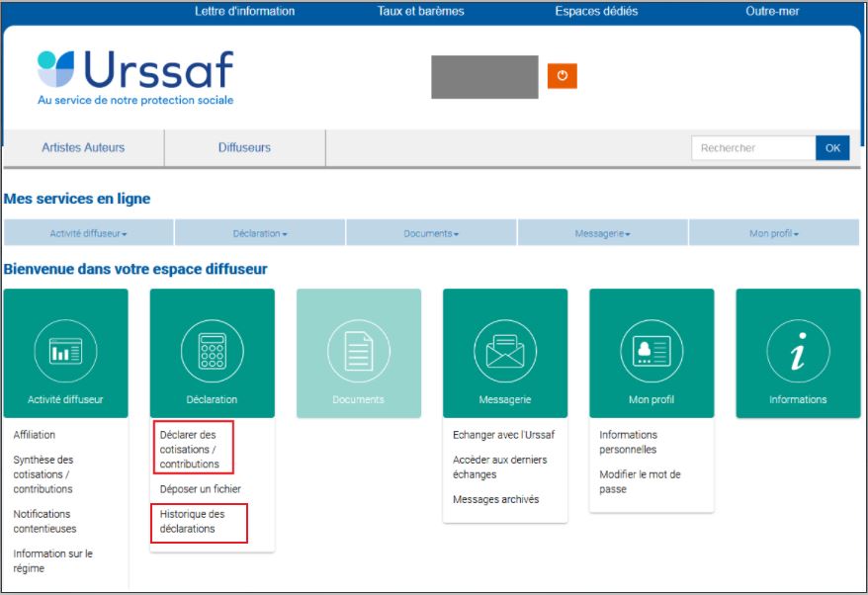
Task: Open Informations personnelles link
Action: (x=629, y=442)
